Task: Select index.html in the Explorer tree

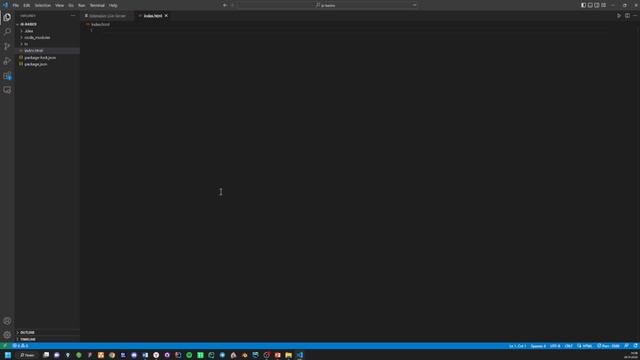Action: 47,51
